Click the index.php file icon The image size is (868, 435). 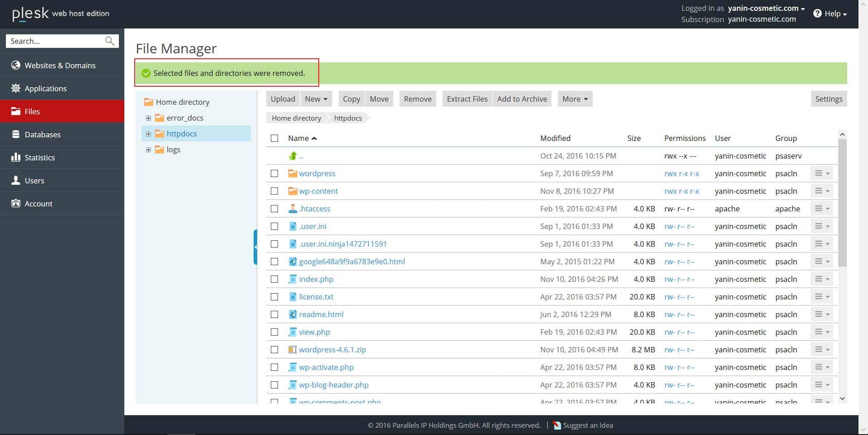coord(292,279)
